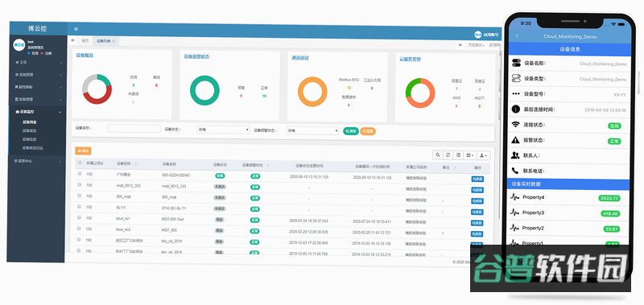This screenshot has width=644, height=305.
Task: Tick checkbox for bkwl_rb1 row
Action: coord(78,217)
